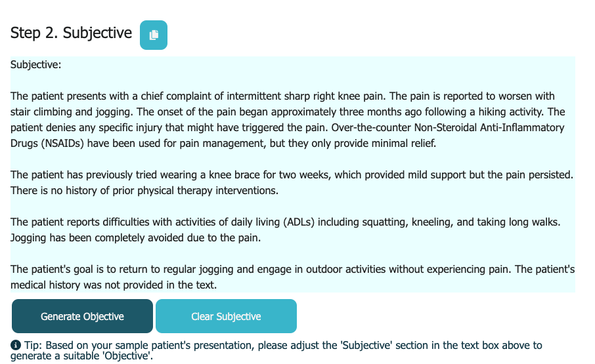Click the Generate Objective button
The image size is (595, 364).
click(82, 316)
